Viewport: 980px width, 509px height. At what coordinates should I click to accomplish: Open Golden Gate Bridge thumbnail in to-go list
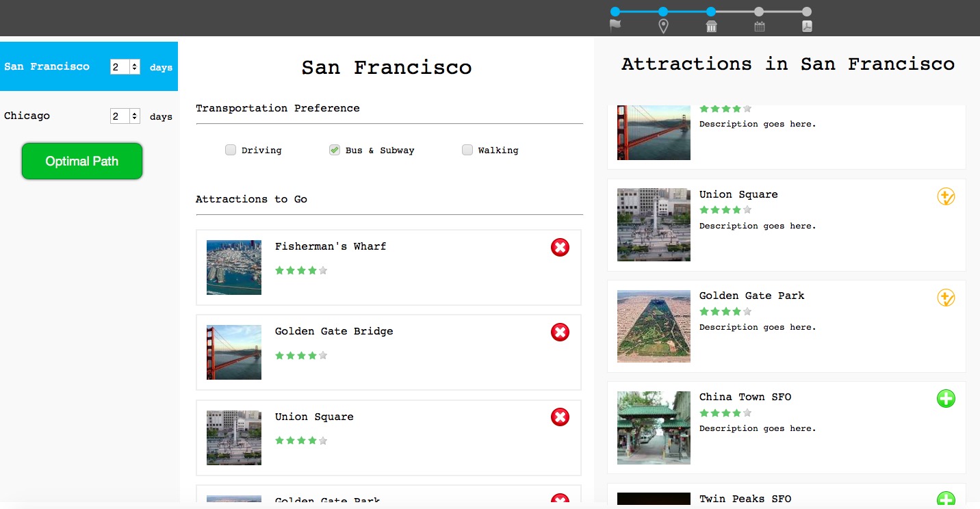click(x=234, y=352)
